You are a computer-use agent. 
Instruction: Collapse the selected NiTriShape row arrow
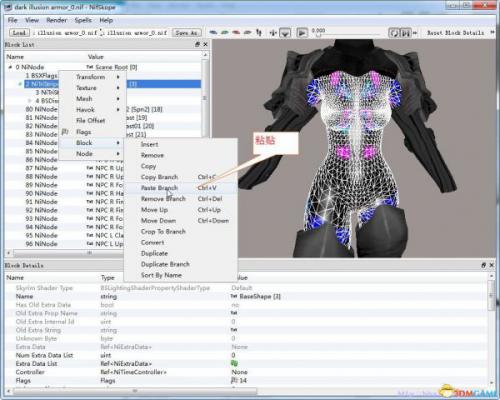(20, 84)
